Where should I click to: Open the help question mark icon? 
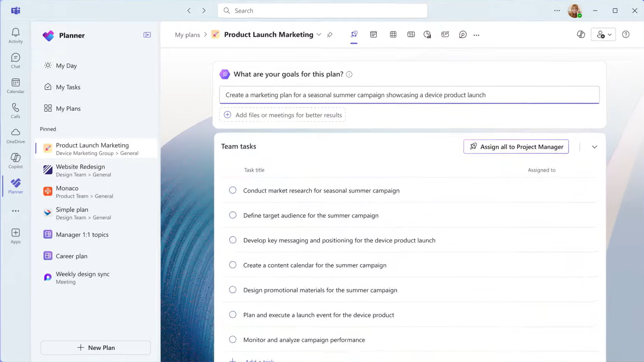click(x=626, y=34)
